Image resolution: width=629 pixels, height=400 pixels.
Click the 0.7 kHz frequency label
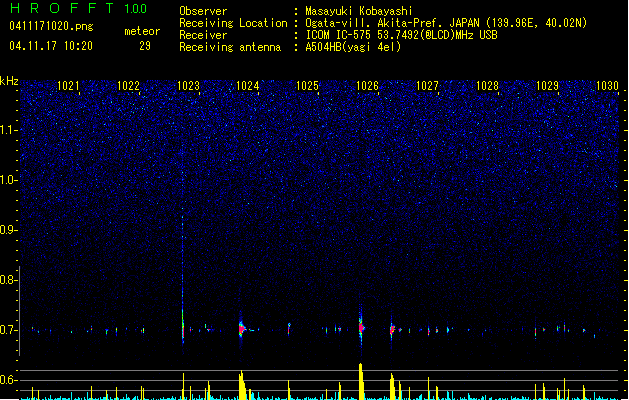click(x=8, y=330)
